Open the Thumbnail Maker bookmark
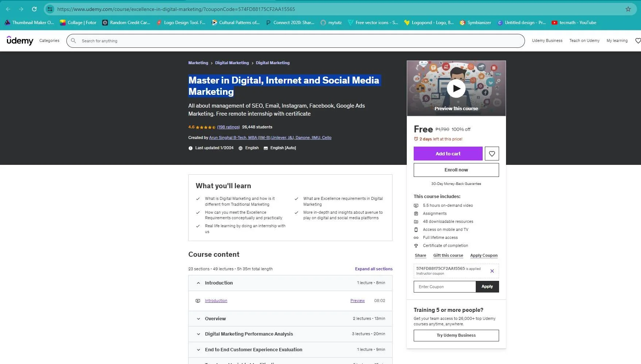This screenshot has height=364, width=641. (x=29, y=23)
